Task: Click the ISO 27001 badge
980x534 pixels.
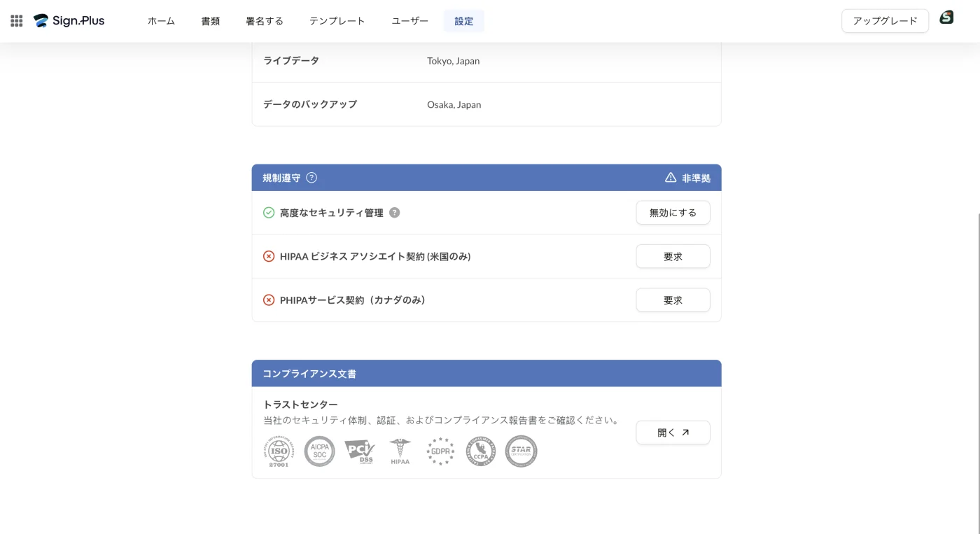Action: click(279, 452)
